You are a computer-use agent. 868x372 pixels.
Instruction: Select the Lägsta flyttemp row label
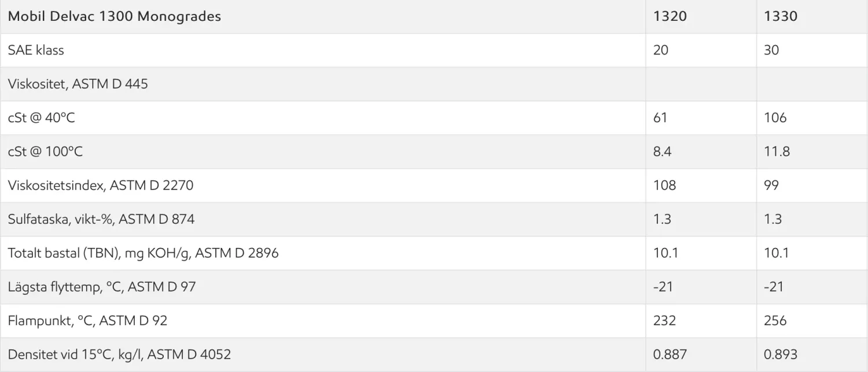[101, 287]
